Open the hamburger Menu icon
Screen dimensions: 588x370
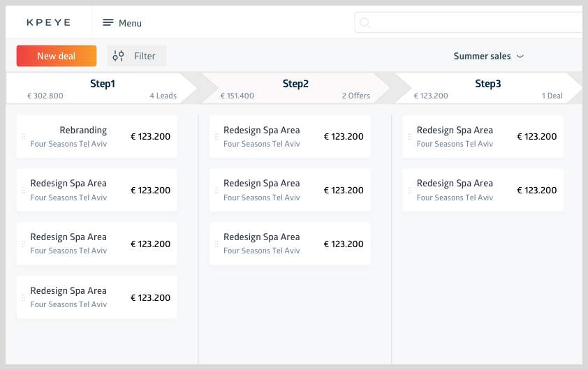(108, 23)
